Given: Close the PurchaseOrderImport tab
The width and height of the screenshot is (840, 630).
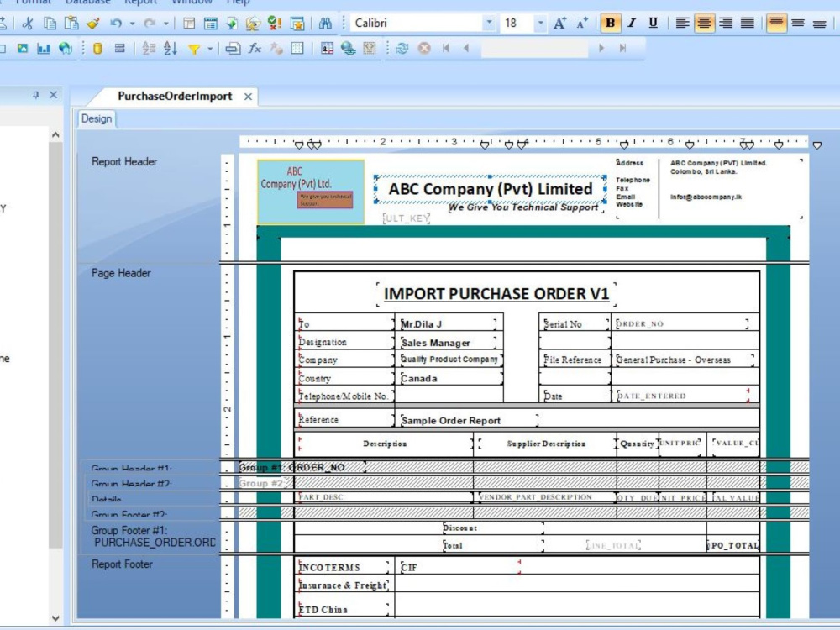Looking at the screenshot, I should (x=248, y=97).
